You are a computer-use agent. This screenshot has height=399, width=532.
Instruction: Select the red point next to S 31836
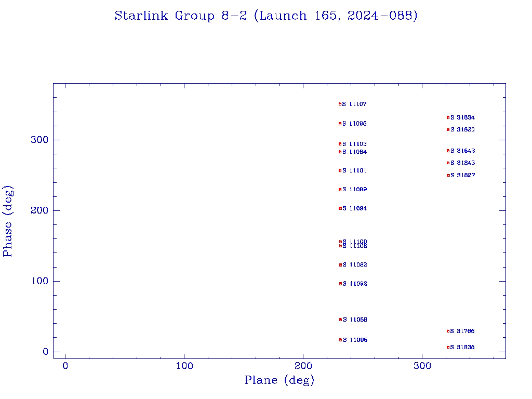coord(448,348)
